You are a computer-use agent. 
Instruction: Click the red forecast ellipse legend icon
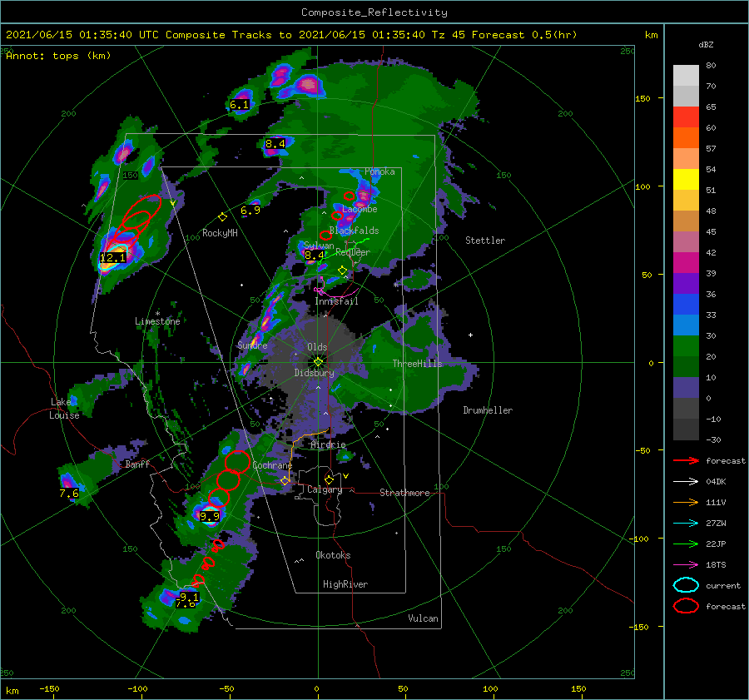(686, 606)
